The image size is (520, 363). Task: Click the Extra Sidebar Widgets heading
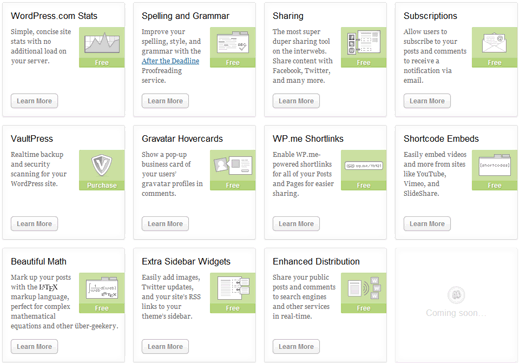pyautogui.click(x=186, y=262)
